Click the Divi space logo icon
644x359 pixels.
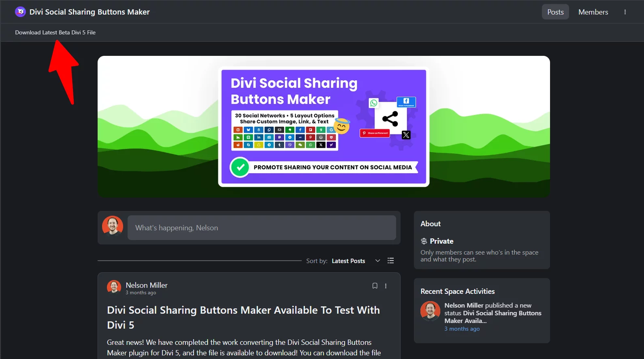(20, 12)
